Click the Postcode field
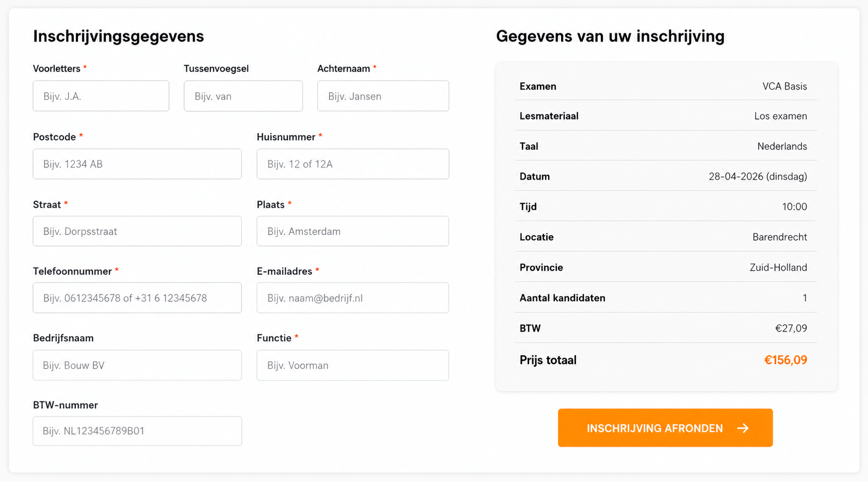Viewport: 868px width, 482px height. click(137, 164)
